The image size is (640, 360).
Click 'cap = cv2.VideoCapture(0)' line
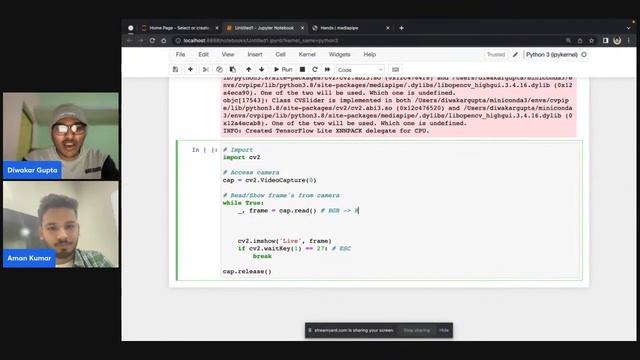(269, 180)
